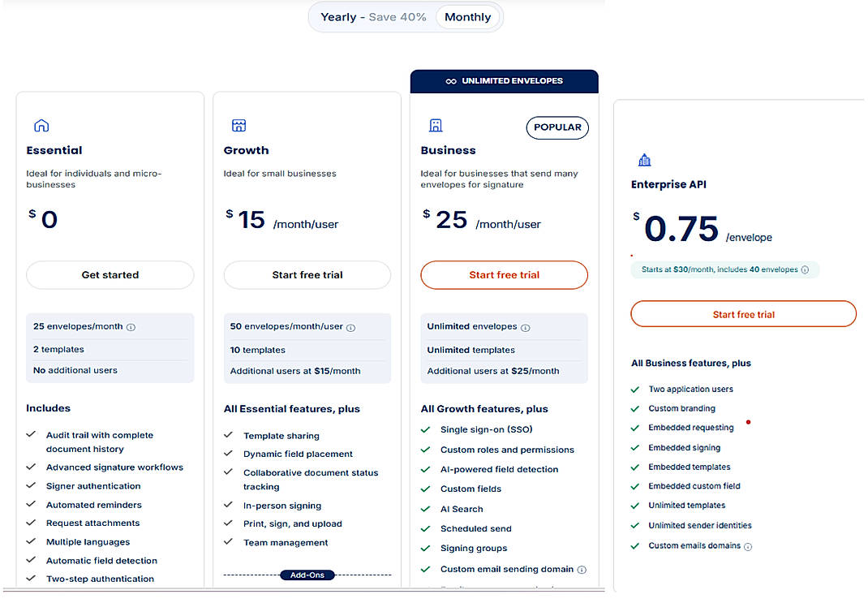Screen dimensions: 868x603
Task: Start free trial for Enterprise API
Action: [743, 315]
